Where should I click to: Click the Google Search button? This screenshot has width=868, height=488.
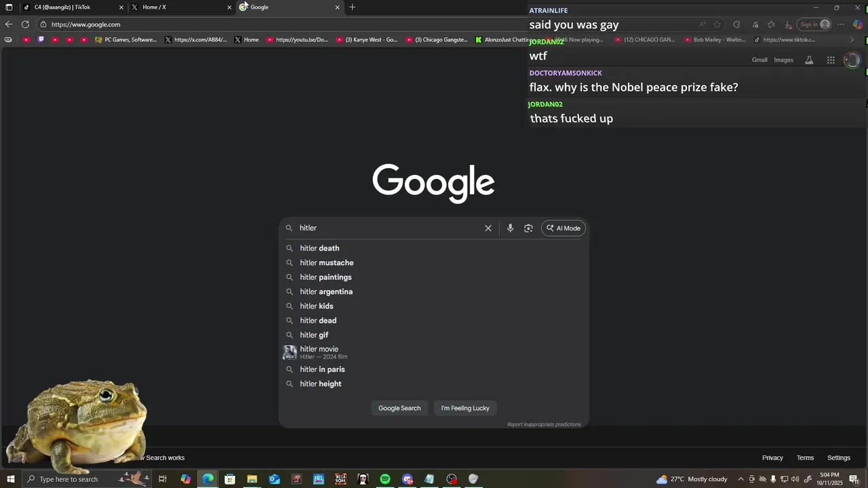[x=399, y=408]
